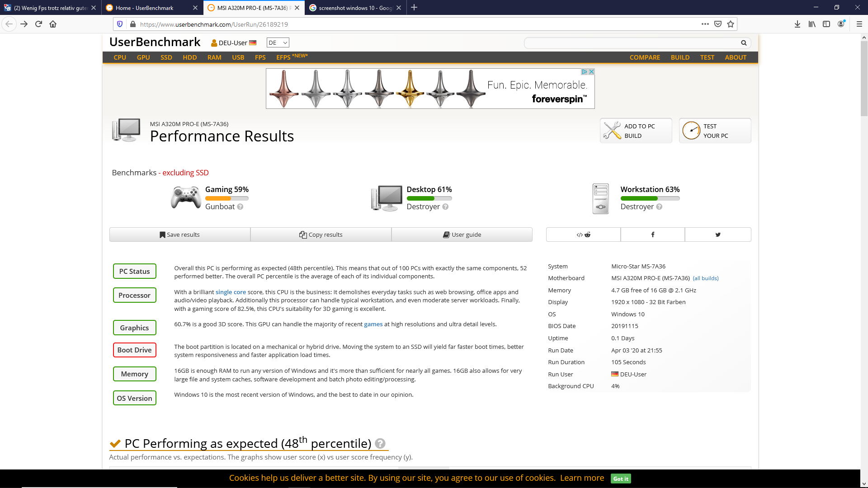
Task: Click help icon beside percentile heading
Action: click(x=380, y=444)
